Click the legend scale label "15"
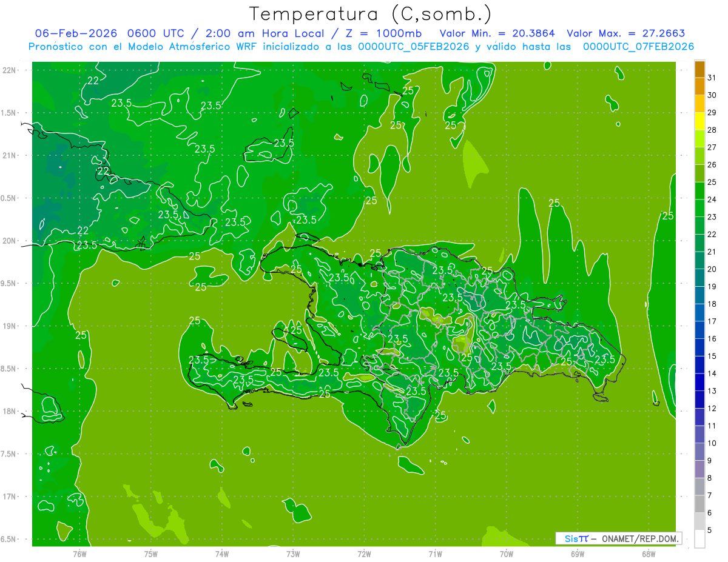The width and height of the screenshot is (728, 562). 712,356
